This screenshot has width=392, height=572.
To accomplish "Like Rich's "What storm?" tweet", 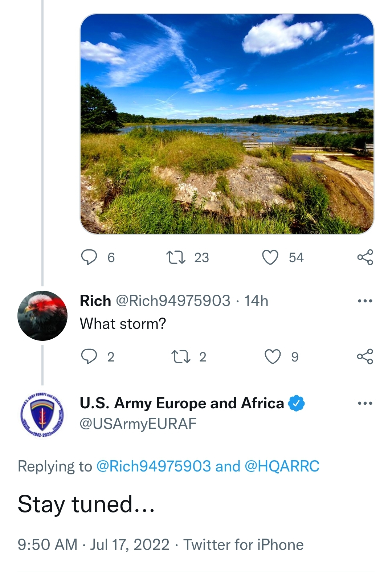I will [x=273, y=356].
